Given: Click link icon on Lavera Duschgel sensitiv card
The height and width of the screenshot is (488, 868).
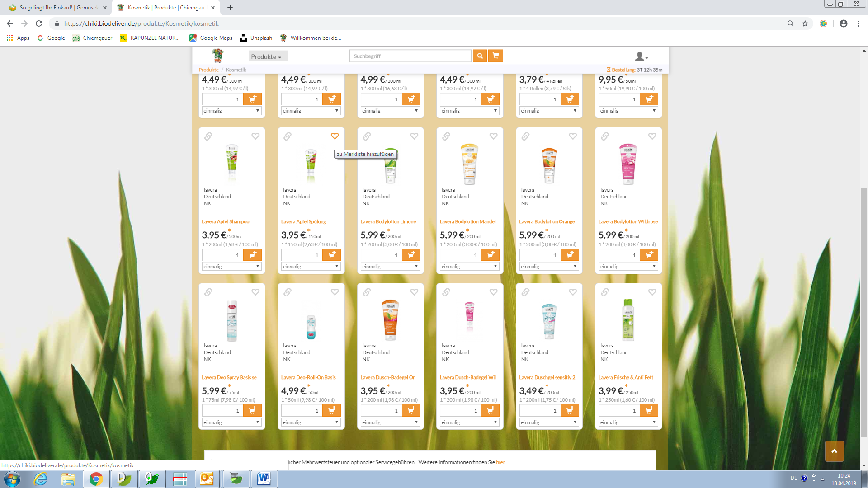Looking at the screenshot, I should pyautogui.click(x=525, y=292).
